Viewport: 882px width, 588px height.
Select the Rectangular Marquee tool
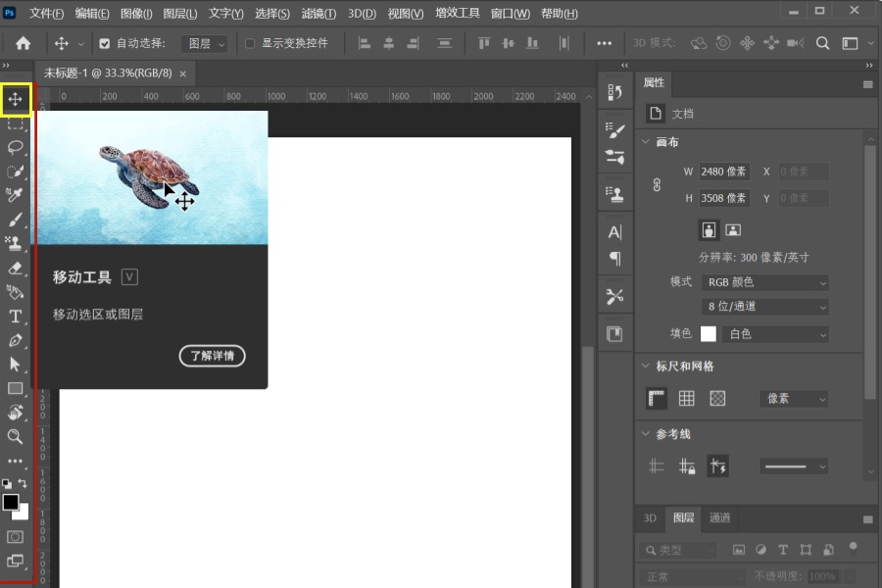pos(15,123)
